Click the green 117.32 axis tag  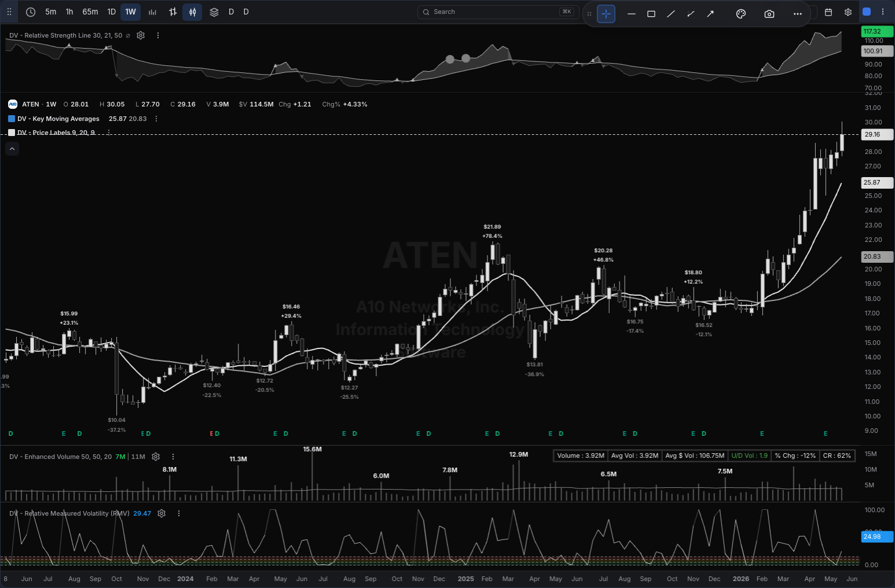coord(877,31)
